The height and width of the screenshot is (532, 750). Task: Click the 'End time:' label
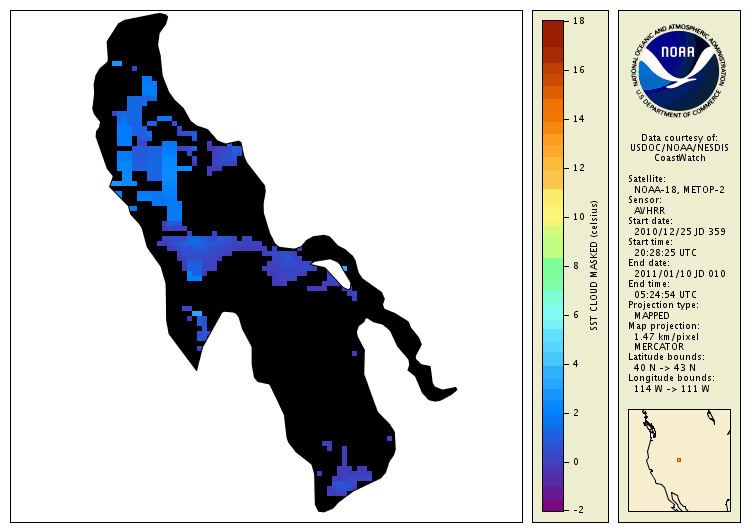[649, 284]
